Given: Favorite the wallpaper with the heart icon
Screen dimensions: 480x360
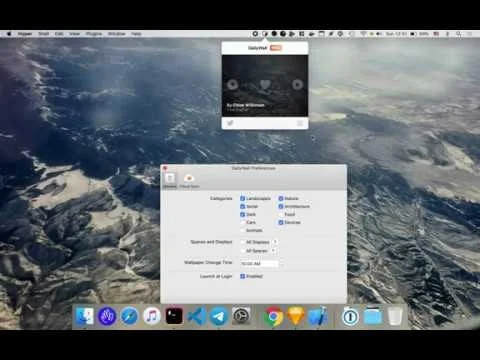Looking at the screenshot, I should (x=265, y=85).
